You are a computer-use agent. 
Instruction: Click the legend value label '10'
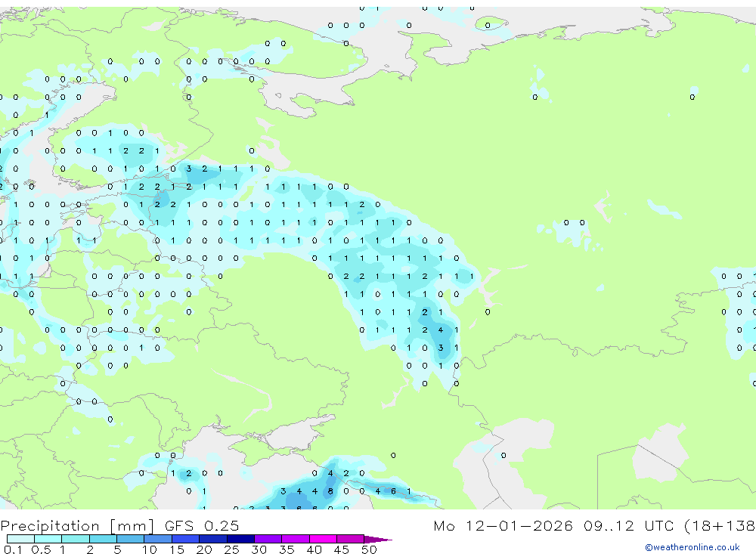(150, 549)
